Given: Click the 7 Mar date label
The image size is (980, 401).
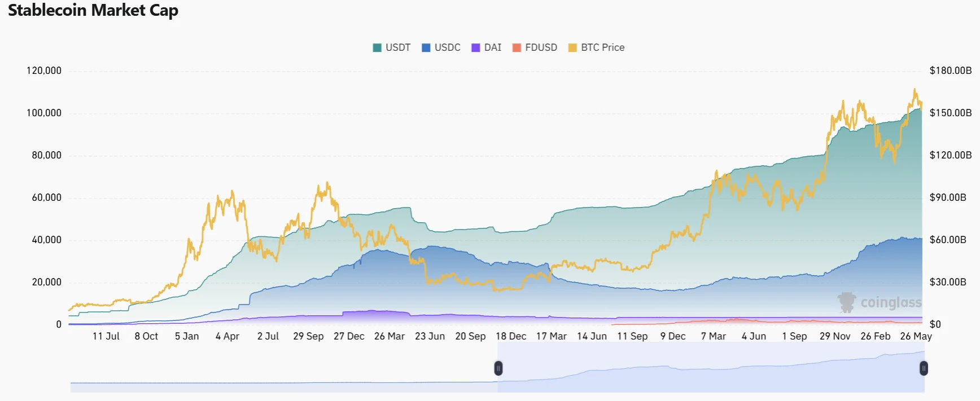Looking at the screenshot, I should coord(714,336).
